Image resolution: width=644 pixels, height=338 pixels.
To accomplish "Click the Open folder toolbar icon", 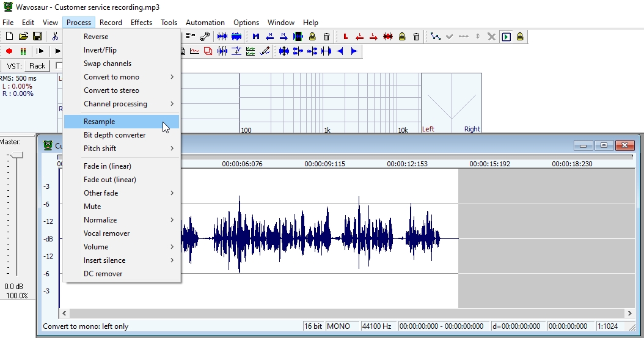I will click(23, 37).
